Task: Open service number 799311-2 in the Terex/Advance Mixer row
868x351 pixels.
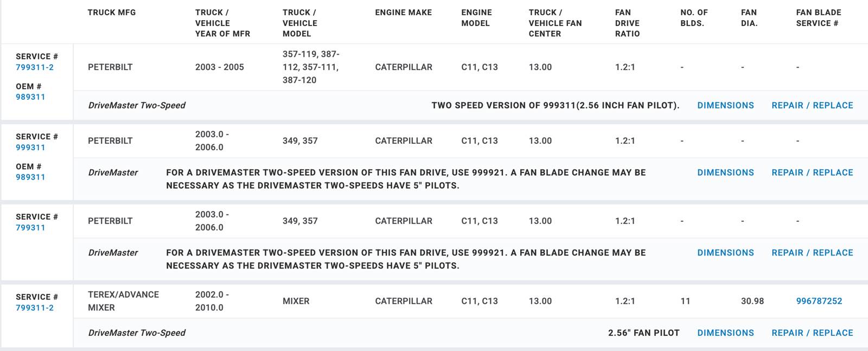Action: pyautogui.click(x=35, y=308)
